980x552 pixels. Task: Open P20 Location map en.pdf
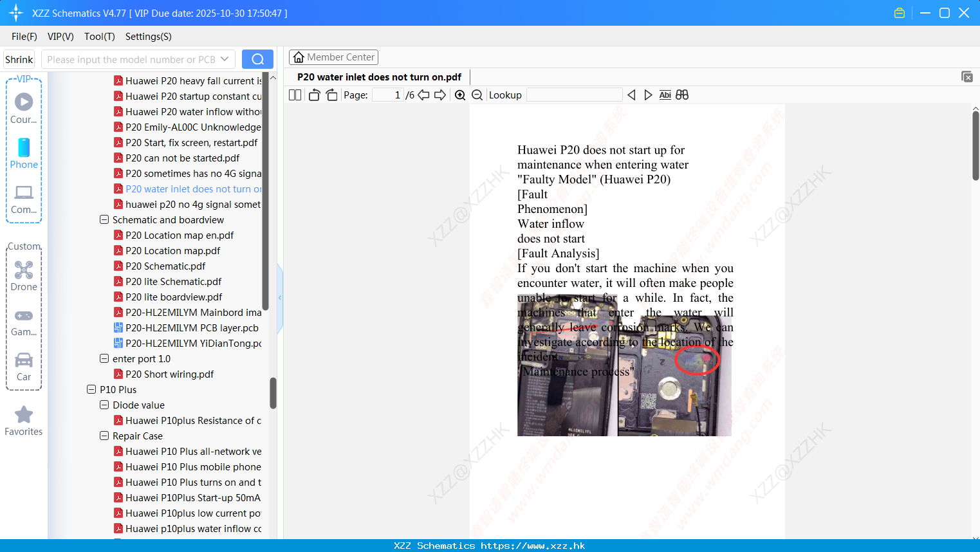click(x=180, y=235)
